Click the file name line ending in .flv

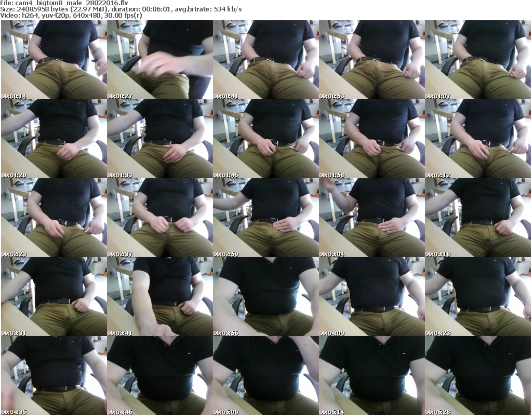pos(64,3)
